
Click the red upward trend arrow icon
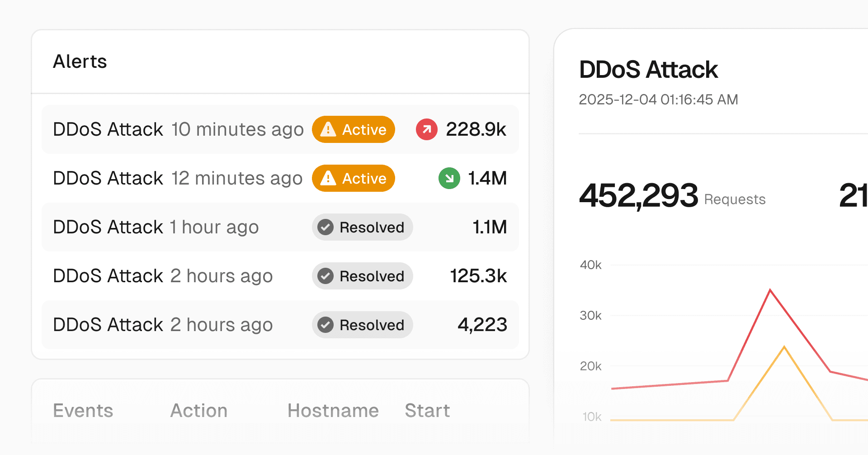(426, 129)
